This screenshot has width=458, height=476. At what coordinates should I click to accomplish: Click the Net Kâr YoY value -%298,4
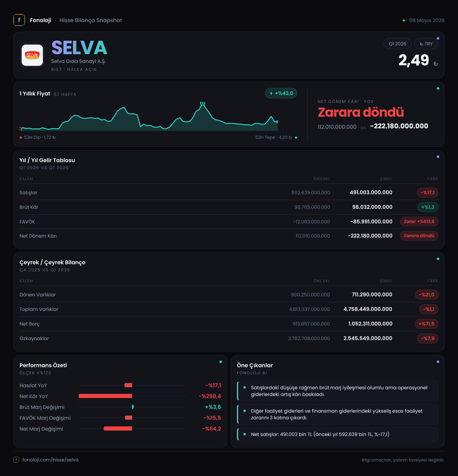(210, 396)
